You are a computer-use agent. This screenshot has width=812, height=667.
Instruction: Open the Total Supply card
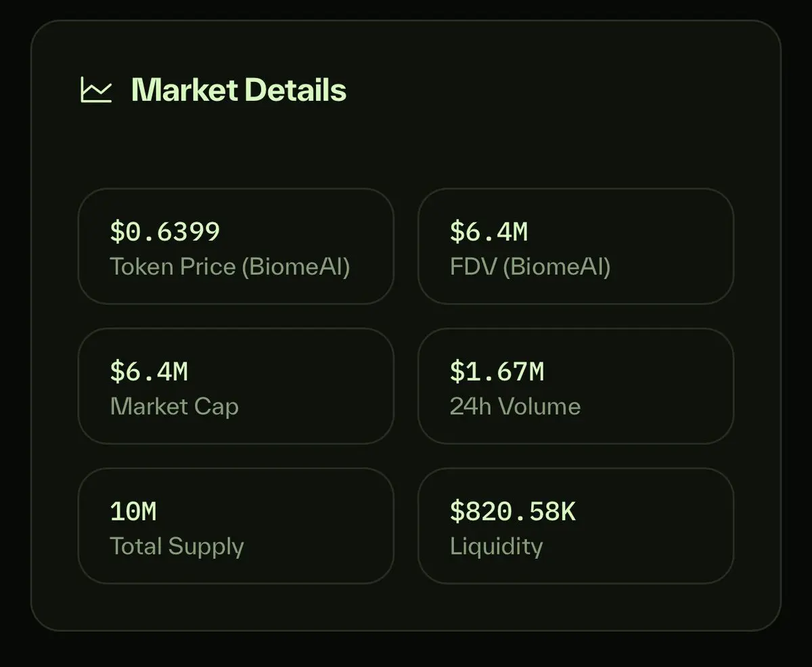pyautogui.click(x=236, y=525)
